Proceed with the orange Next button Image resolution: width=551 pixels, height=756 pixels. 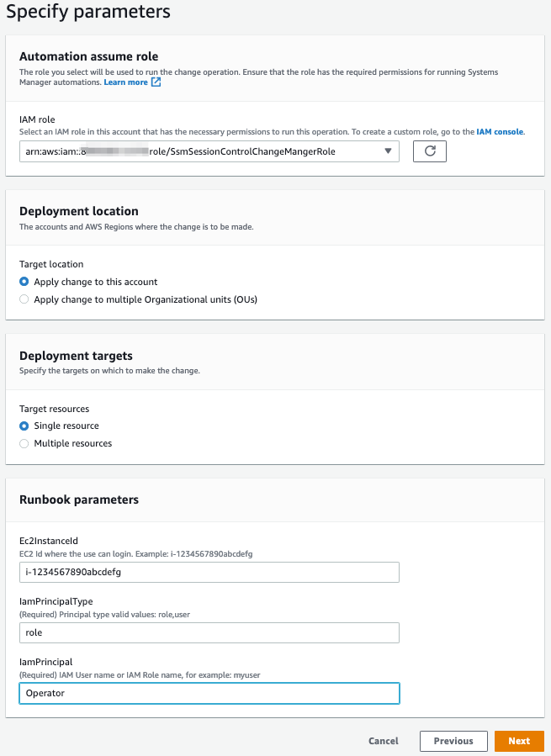click(x=519, y=741)
